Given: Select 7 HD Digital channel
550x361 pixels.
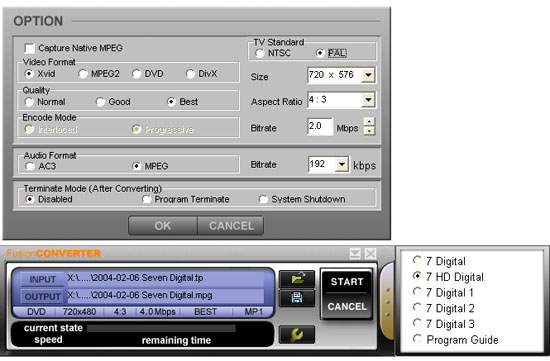Looking at the screenshot, I should [417, 276].
